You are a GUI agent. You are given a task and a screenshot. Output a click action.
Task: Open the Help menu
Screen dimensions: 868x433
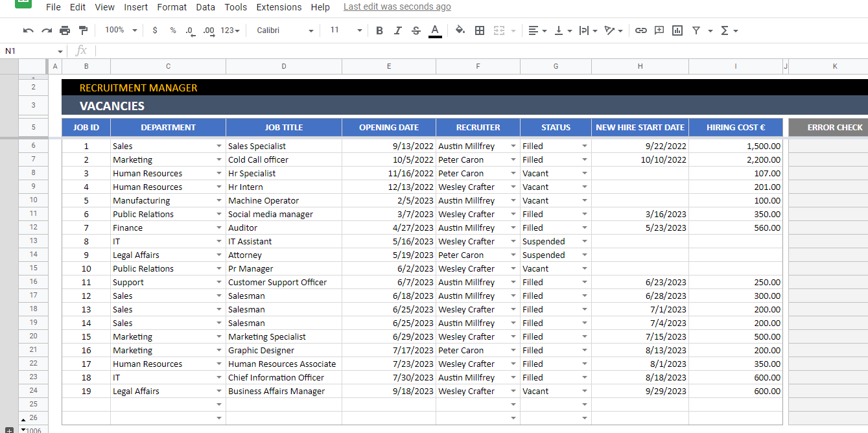click(x=320, y=7)
